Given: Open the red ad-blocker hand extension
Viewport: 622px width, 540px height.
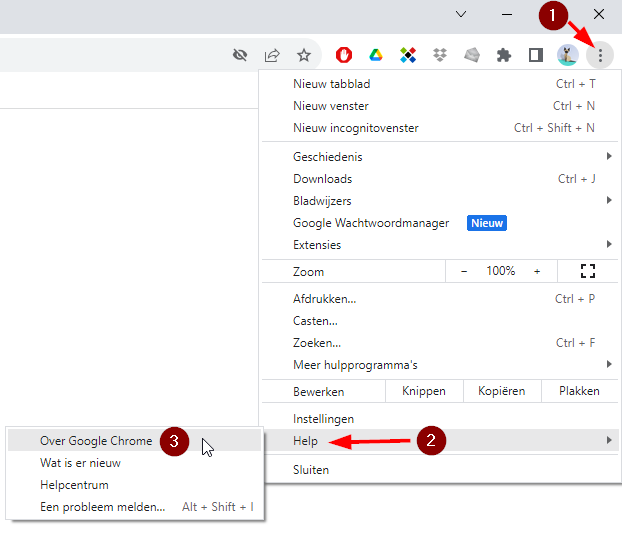Looking at the screenshot, I should (x=344, y=55).
